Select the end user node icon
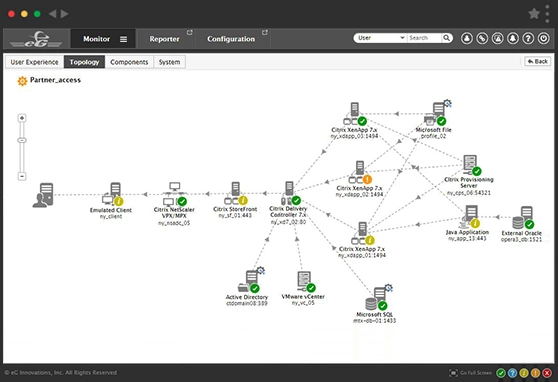The image size is (558, 382). 43,195
